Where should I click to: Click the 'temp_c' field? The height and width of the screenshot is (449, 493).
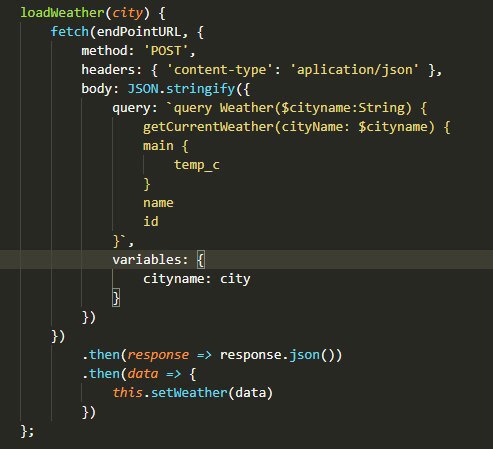point(197,165)
